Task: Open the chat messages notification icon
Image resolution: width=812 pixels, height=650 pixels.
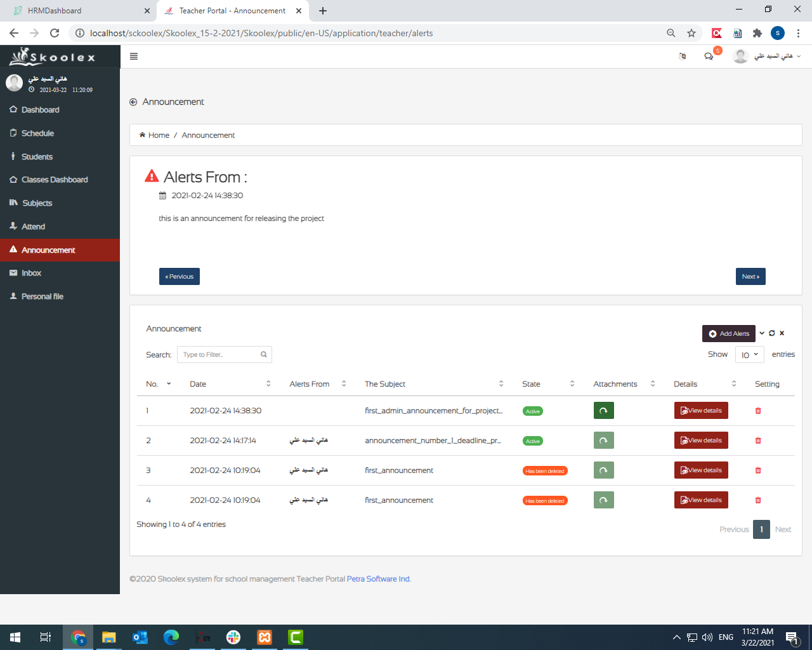Action: (709, 56)
